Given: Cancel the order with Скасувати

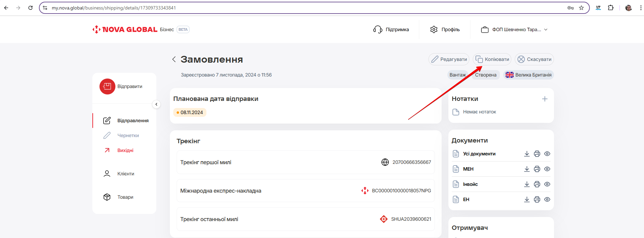Looking at the screenshot, I should tap(534, 59).
